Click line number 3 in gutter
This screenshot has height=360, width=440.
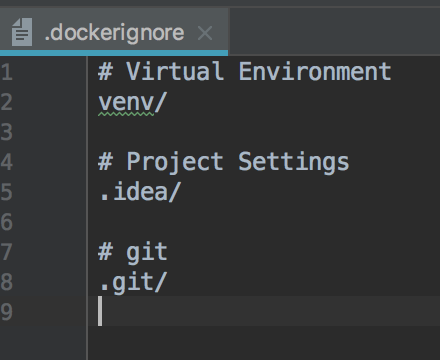coord(6,132)
